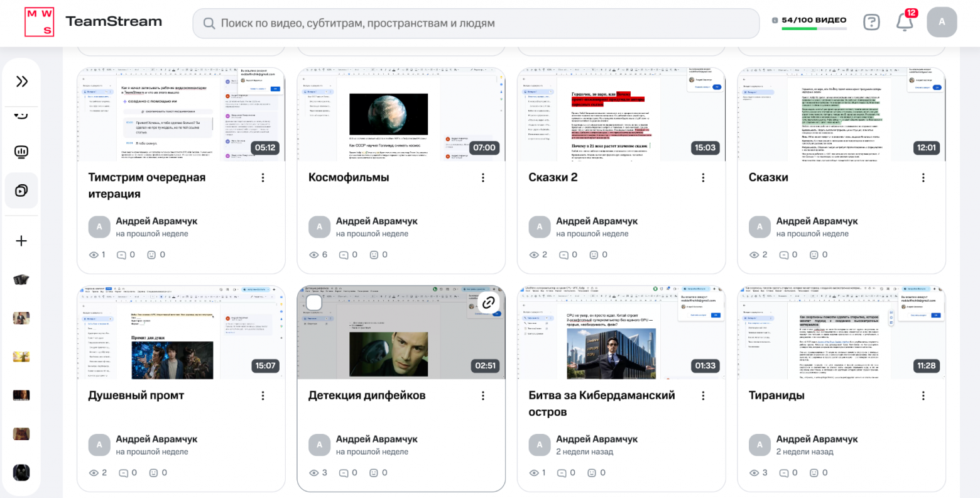
Task: Open the notifications bell icon
Action: click(905, 22)
